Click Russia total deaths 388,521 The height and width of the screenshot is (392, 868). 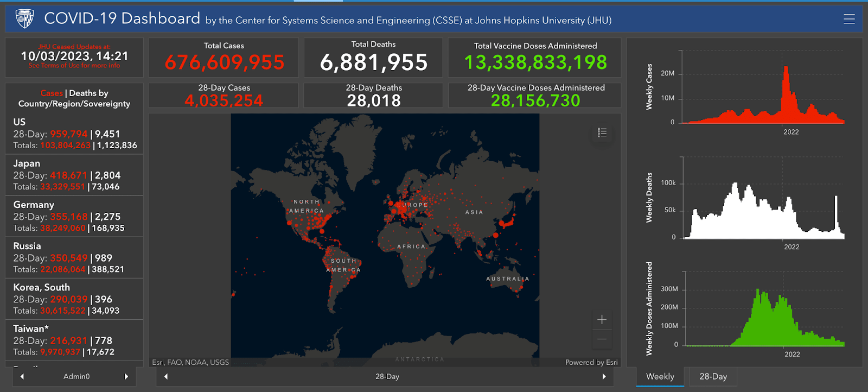tap(108, 269)
